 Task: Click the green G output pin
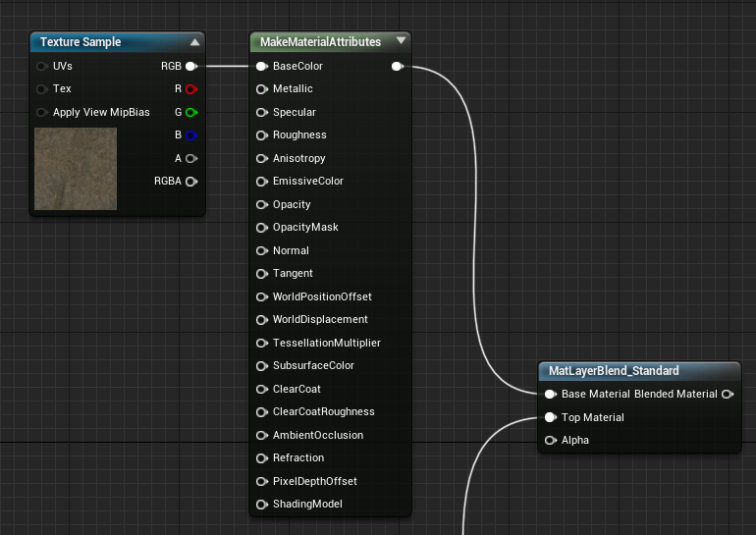(191, 112)
